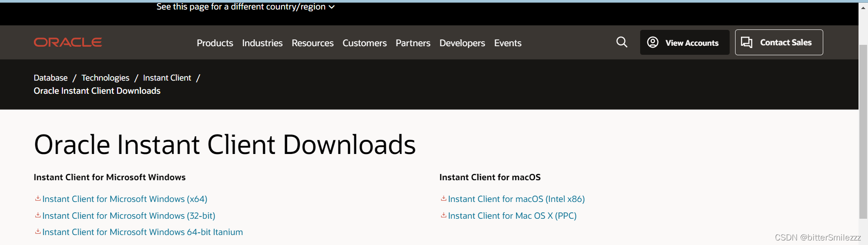Open the Products menu
Screen dimensions: 868x245
point(215,43)
